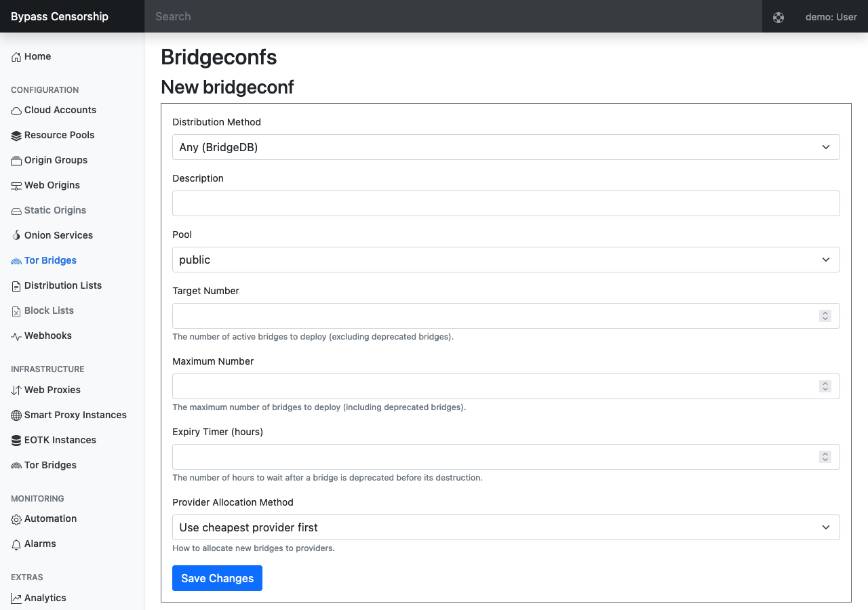
Task: Click the Expiry Timer spinner control
Action: [825, 457]
